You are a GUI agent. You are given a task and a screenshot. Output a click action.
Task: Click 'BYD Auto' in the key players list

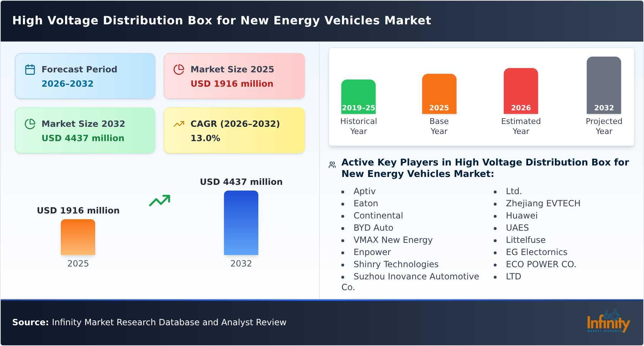[373, 228]
